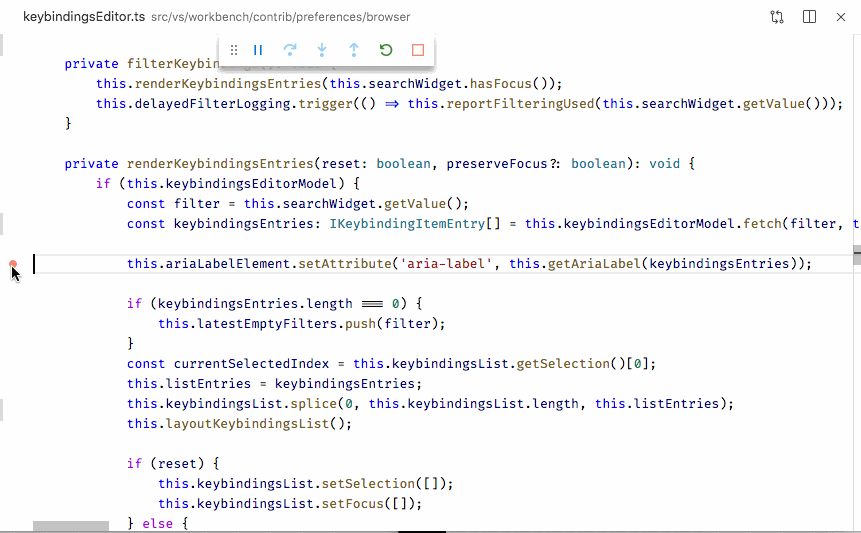
Task: Stop debugging with the red square
Action: [418, 50]
